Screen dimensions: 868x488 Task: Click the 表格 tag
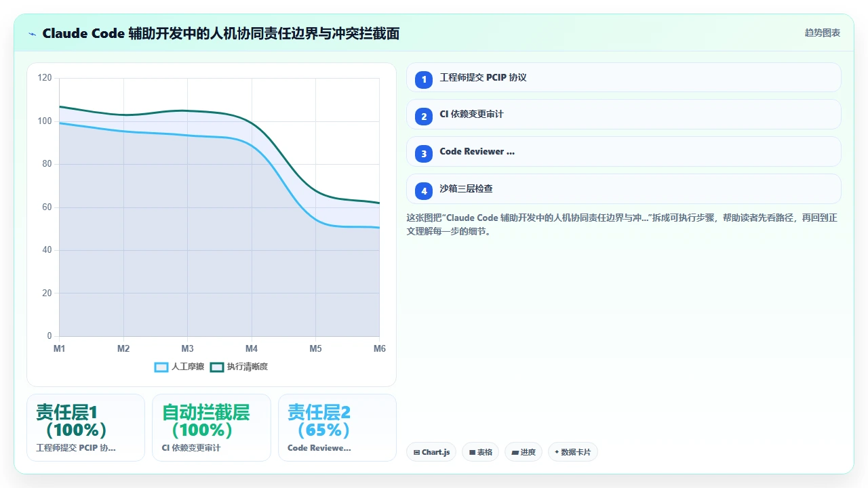[x=480, y=452]
